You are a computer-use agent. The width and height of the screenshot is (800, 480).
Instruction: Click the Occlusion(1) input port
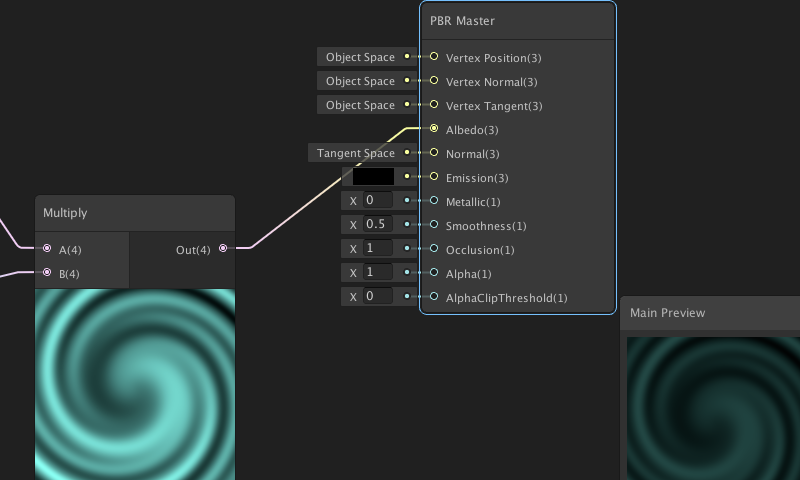[434, 248]
